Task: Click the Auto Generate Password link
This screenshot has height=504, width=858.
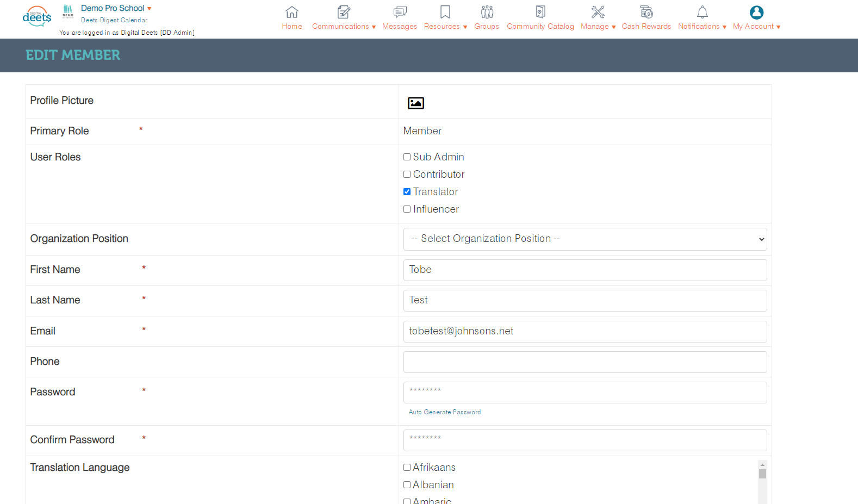Action: pos(445,412)
